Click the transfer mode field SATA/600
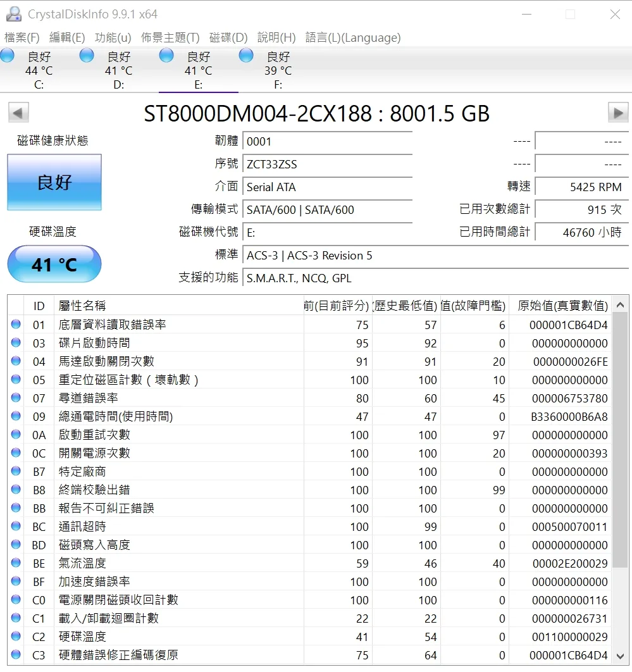Screen dimensions: 632x672 pyautogui.click(x=327, y=209)
